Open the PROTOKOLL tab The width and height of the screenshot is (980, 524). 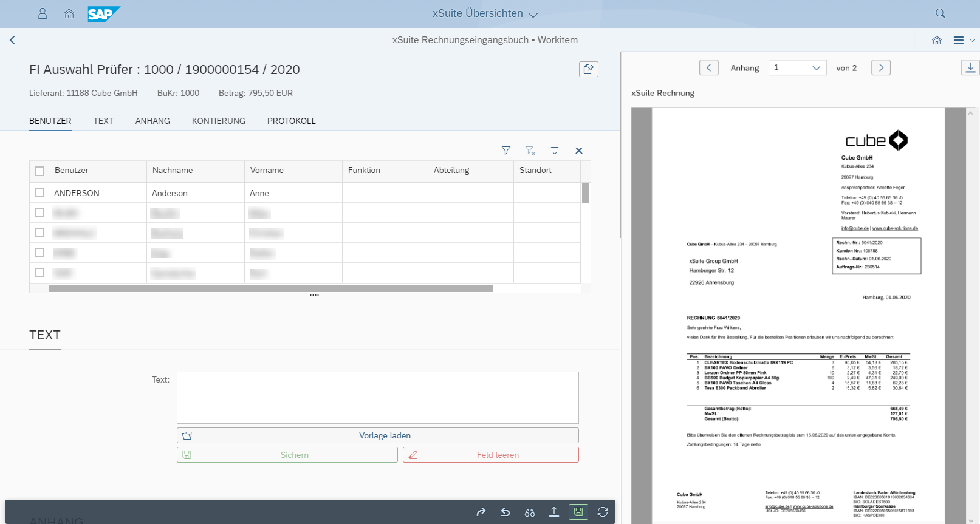pyautogui.click(x=291, y=121)
